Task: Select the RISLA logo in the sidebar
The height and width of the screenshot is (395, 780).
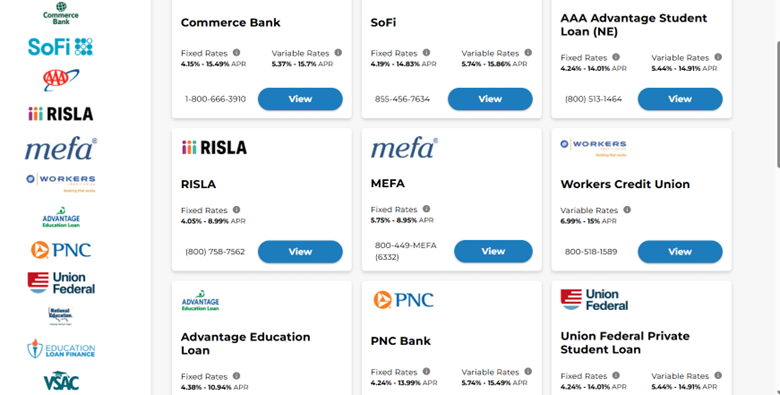Action: (61, 114)
